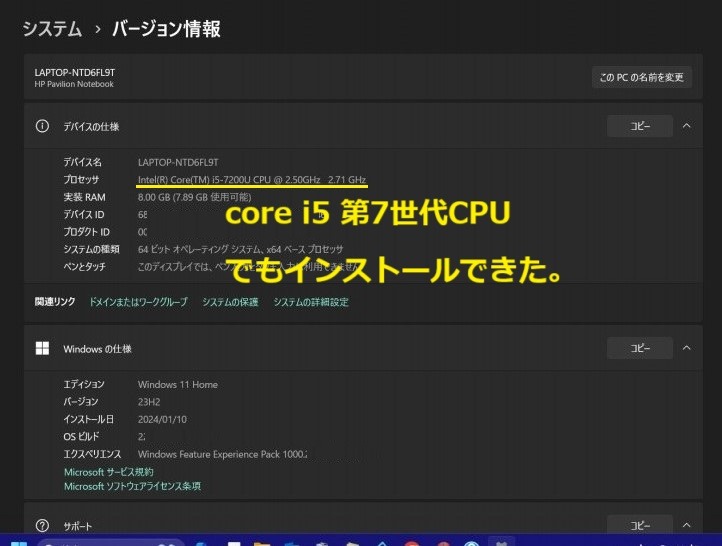
Task: Click the question mark icon beside サポート
Action: pos(42,525)
